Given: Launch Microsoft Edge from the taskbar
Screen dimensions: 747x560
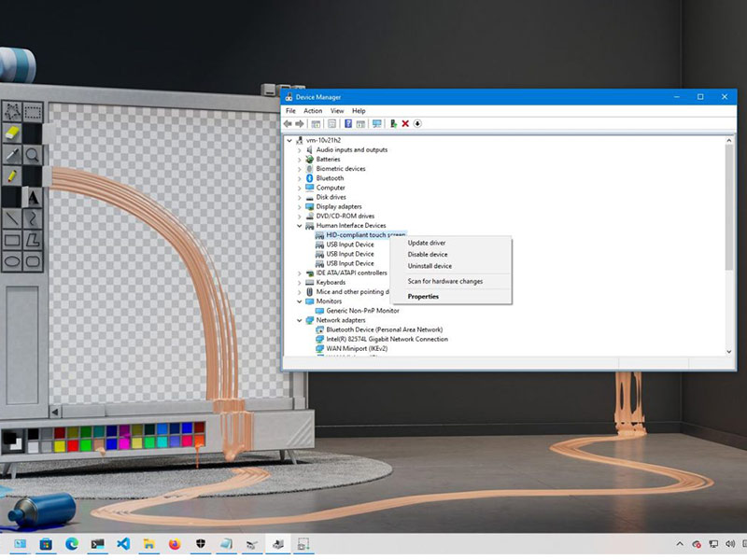Looking at the screenshot, I should [72, 543].
